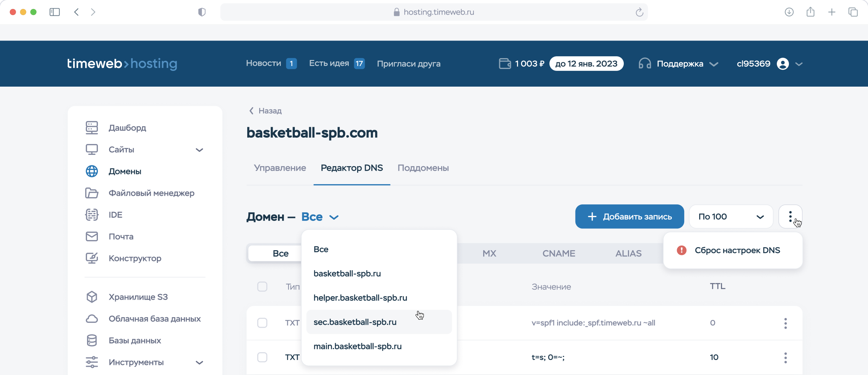Click the IDE icon in sidebar
This screenshot has width=868, height=375.
(x=92, y=215)
